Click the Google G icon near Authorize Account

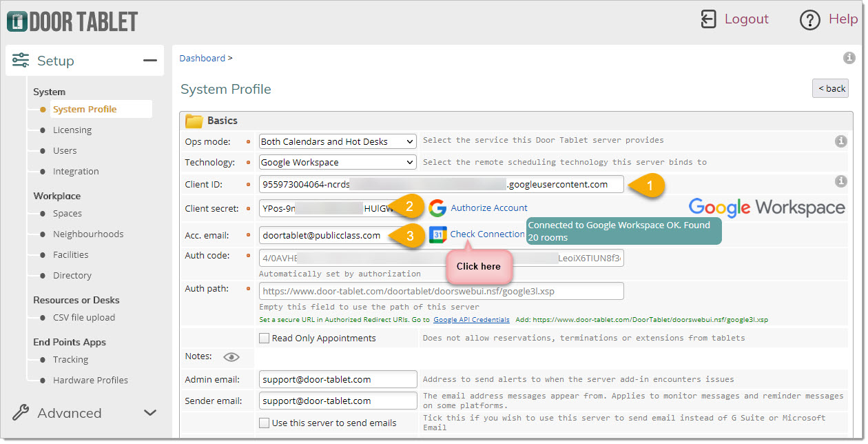pyautogui.click(x=437, y=208)
